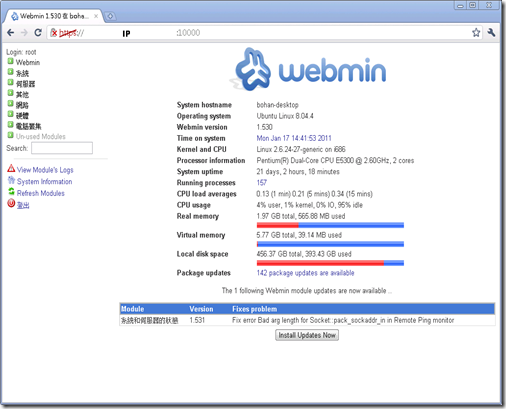The height and width of the screenshot is (409, 506).
Task: Bookmark this page using the star icon
Action: click(x=476, y=33)
